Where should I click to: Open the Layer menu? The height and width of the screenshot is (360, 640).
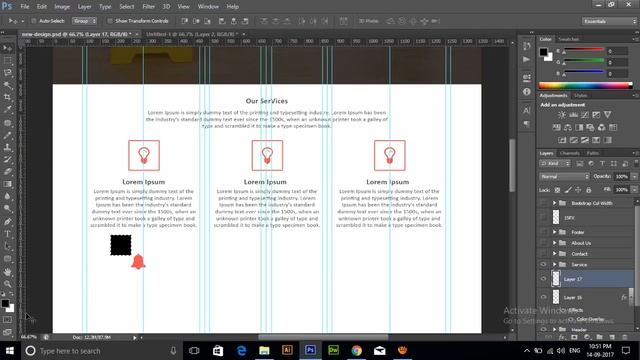[x=84, y=7]
